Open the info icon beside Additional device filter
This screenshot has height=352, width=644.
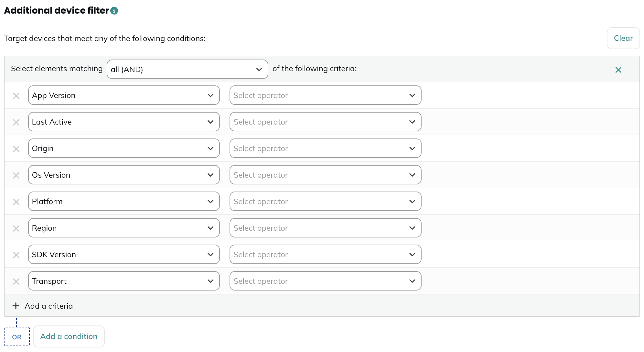click(x=114, y=11)
